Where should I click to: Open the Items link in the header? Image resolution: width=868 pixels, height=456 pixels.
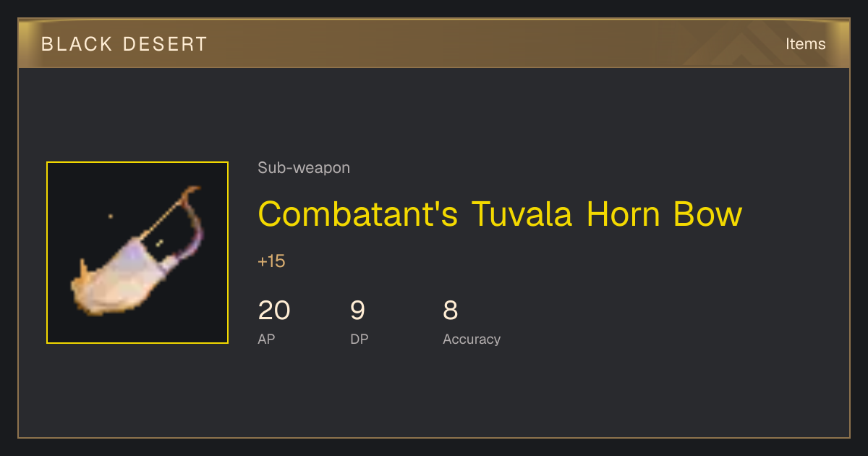click(x=806, y=43)
